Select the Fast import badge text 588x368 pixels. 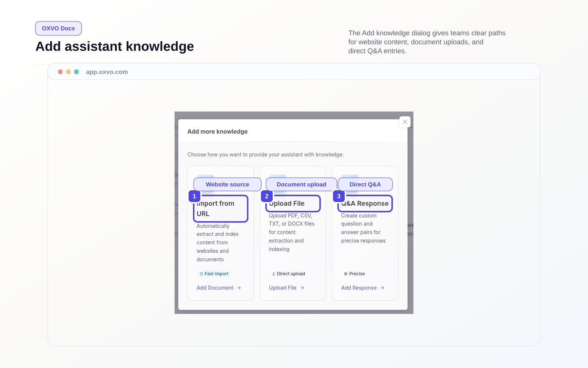pyautogui.click(x=216, y=274)
